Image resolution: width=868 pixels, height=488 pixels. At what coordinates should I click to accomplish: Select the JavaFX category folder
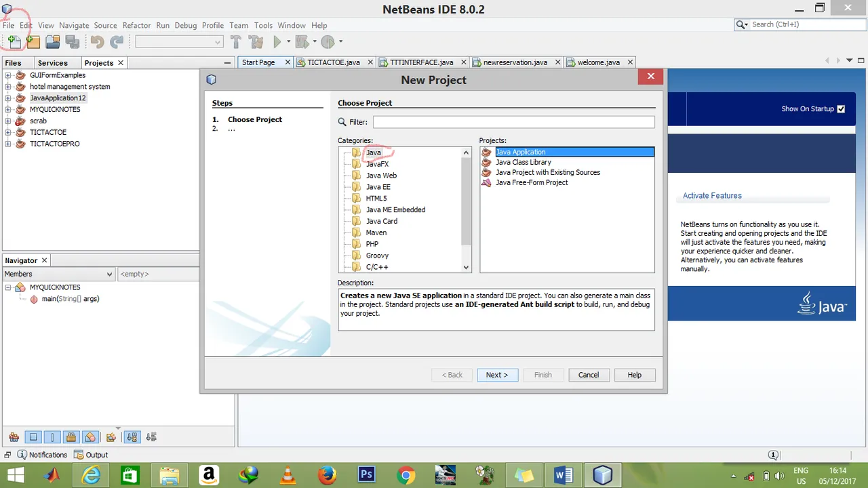pyautogui.click(x=377, y=164)
